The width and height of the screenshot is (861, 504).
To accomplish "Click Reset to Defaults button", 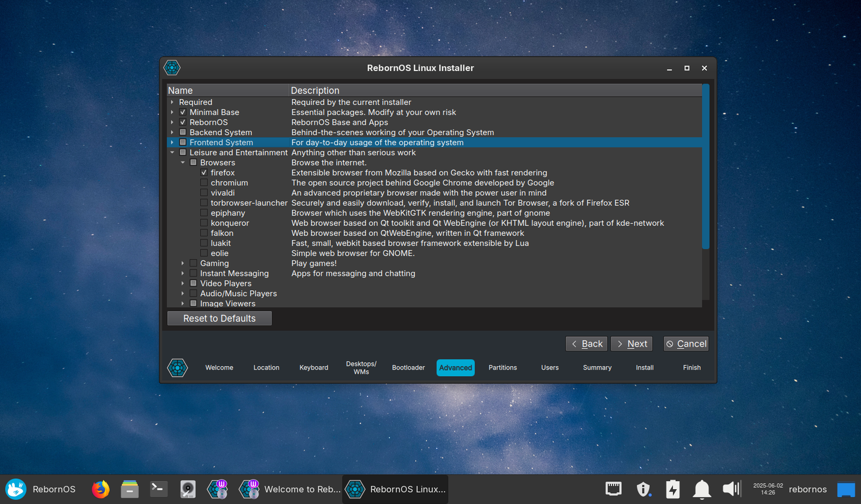I will 219,318.
